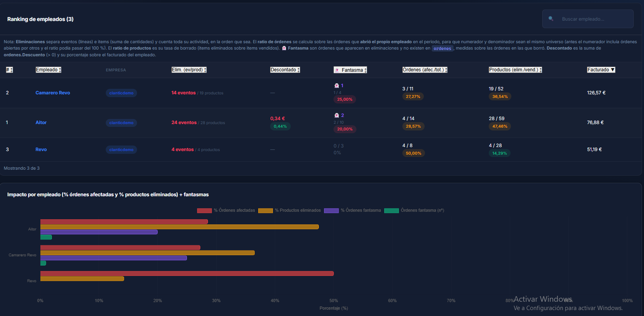Image resolution: width=644 pixels, height=316 pixels.
Task: Click the 0,44% discount badge
Action: point(280,126)
